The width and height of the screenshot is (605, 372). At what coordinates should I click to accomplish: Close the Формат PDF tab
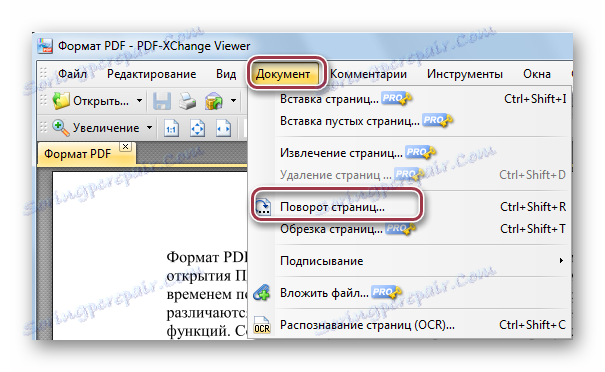click(125, 147)
